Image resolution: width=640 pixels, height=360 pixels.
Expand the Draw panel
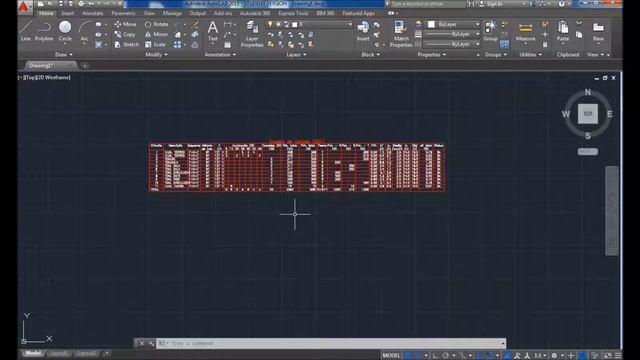pos(63,54)
